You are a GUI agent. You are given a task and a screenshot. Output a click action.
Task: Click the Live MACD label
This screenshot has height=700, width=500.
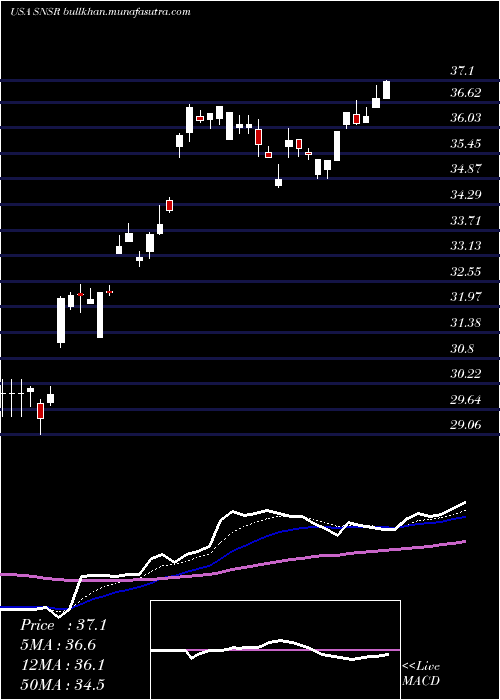tap(421, 674)
